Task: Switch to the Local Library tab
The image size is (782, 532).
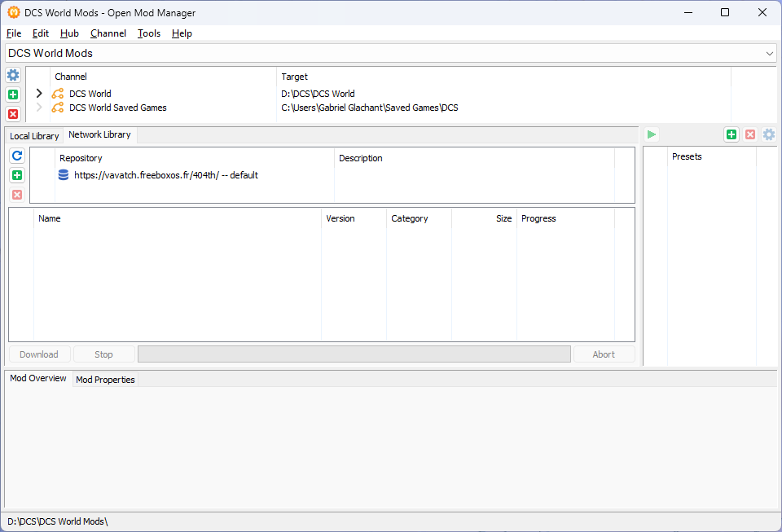Action: click(34, 136)
